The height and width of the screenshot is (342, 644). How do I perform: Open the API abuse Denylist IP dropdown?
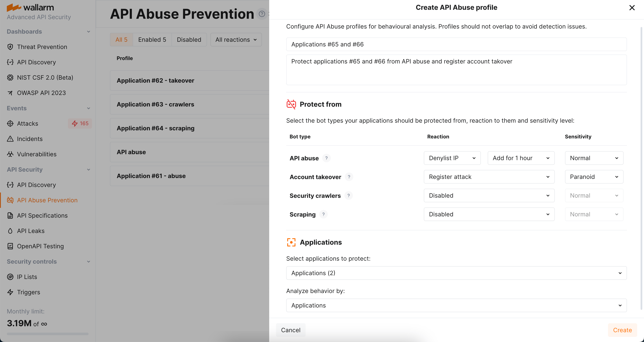click(x=452, y=158)
